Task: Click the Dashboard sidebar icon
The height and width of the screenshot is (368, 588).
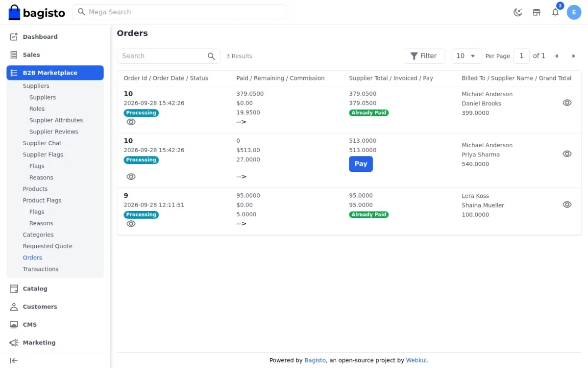Action: [x=14, y=37]
